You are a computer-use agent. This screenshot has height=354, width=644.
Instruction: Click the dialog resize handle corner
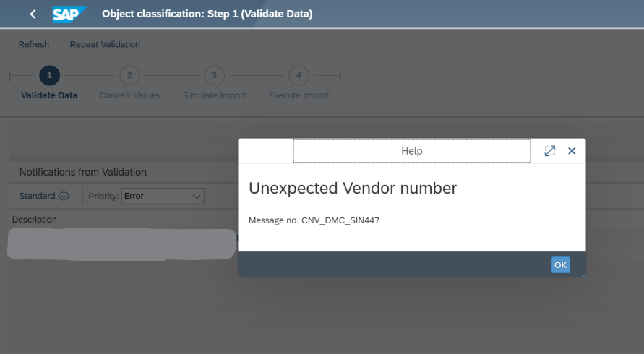pos(583,275)
